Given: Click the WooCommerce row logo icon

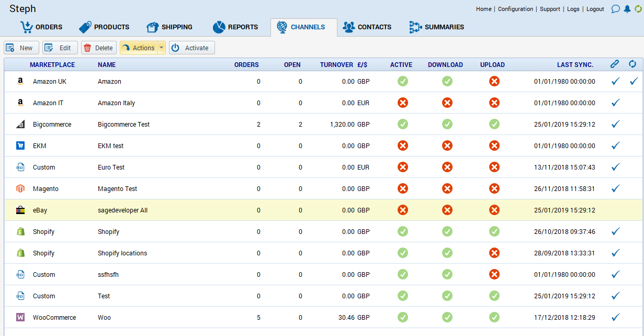Looking at the screenshot, I should 20,318.
